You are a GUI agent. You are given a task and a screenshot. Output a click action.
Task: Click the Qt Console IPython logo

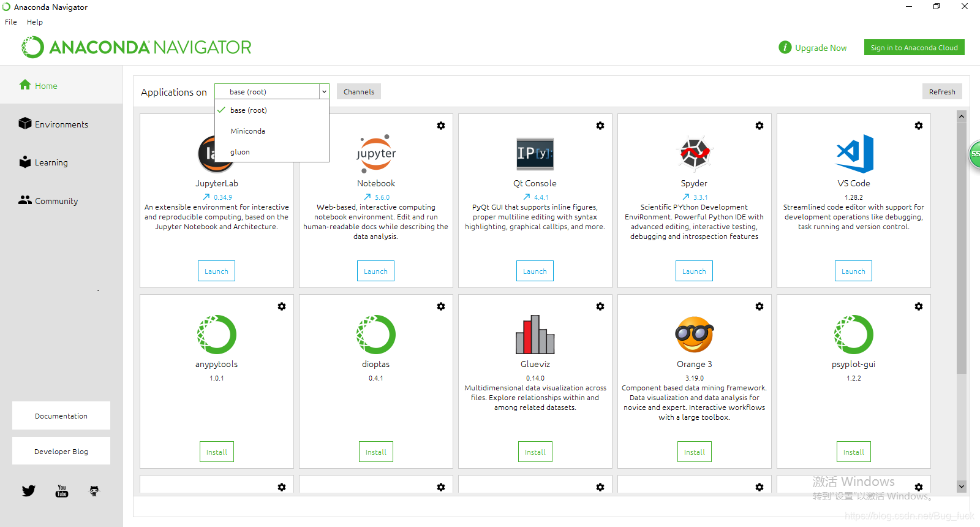(535, 153)
